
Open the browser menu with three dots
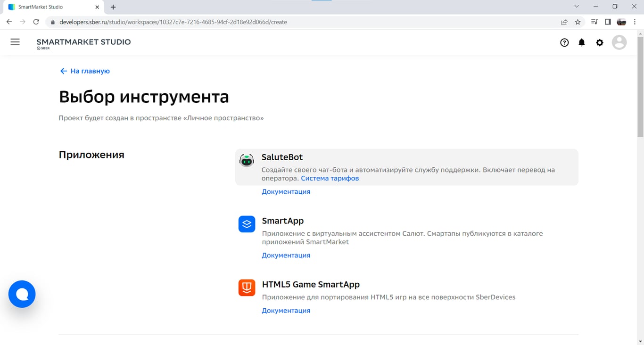tap(634, 22)
